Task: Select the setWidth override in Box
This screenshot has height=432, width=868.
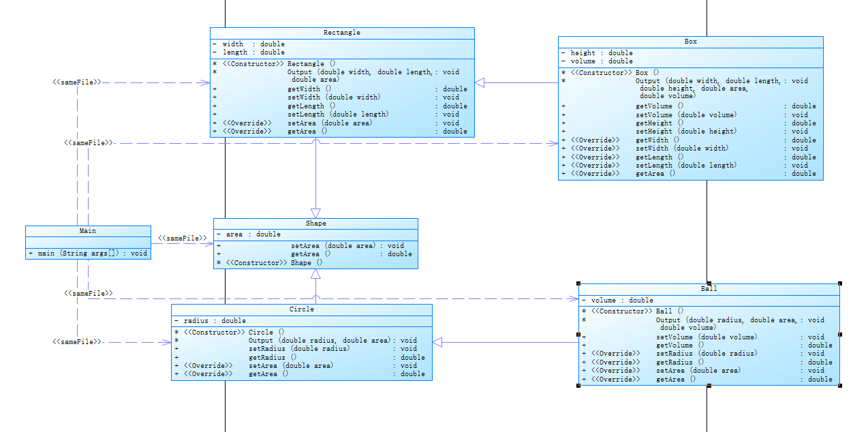Action: pyautogui.click(x=685, y=149)
